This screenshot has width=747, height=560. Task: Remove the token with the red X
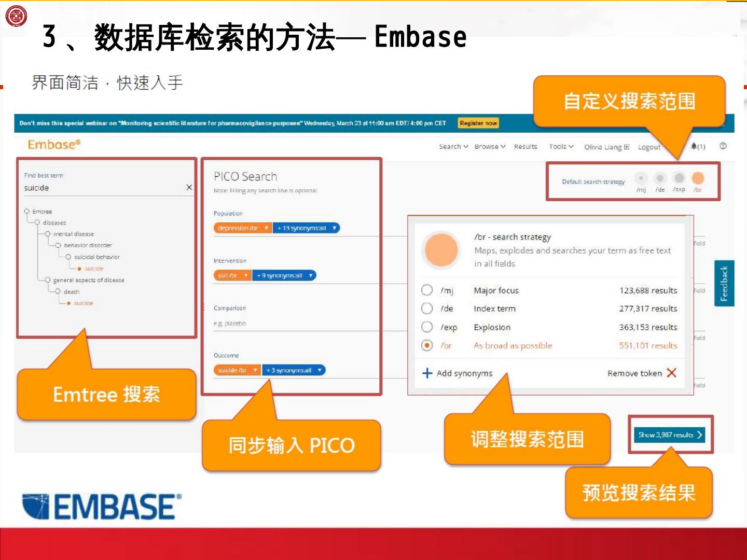tap(672, 373)
